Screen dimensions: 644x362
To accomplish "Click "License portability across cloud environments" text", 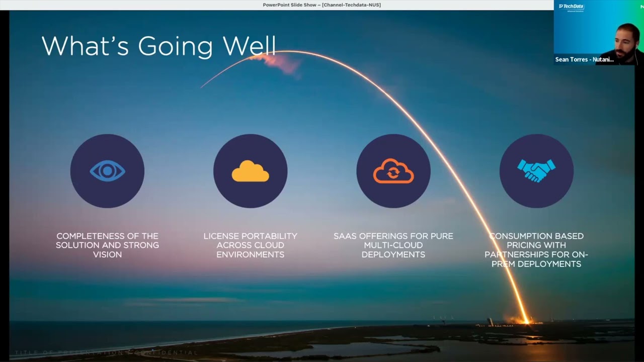I will point(250,245).
